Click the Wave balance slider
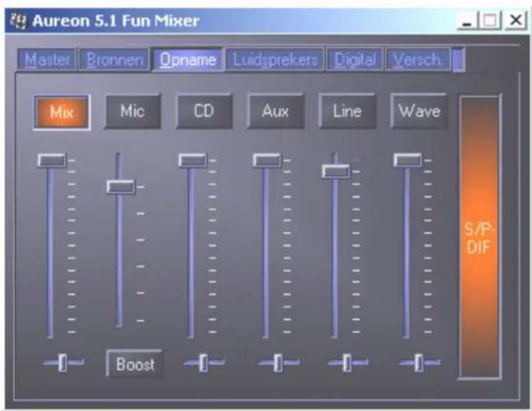This screenshot has width=532, height=411. 419,363
